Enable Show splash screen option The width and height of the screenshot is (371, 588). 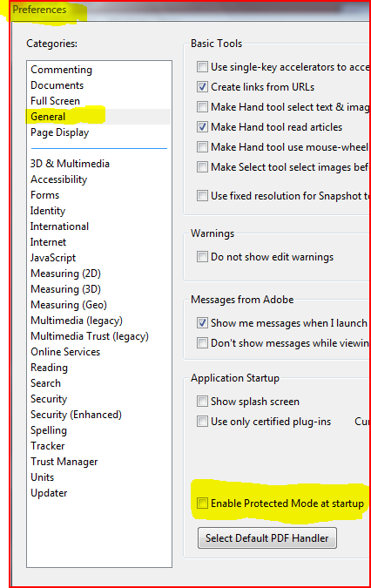(202, 402)
